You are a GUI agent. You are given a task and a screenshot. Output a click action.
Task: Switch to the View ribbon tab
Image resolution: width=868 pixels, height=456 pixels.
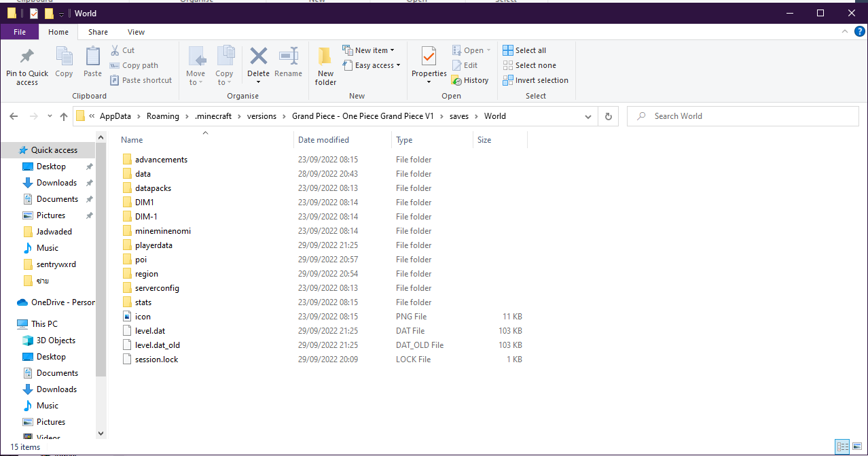136,32
